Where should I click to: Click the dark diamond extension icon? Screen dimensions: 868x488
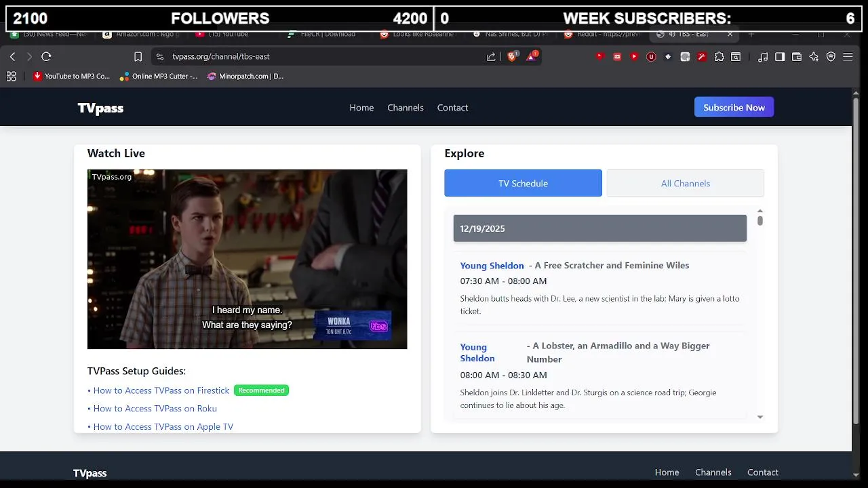pos(668,57)
